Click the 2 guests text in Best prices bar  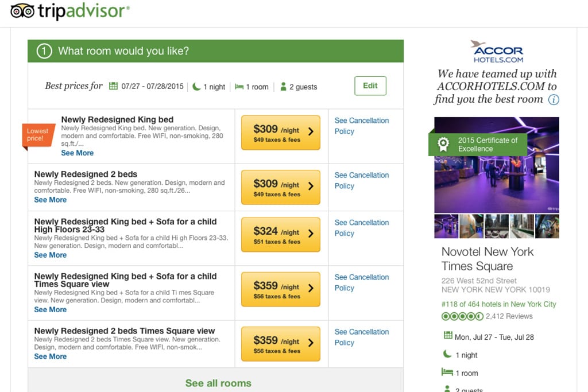click(303, 87)
